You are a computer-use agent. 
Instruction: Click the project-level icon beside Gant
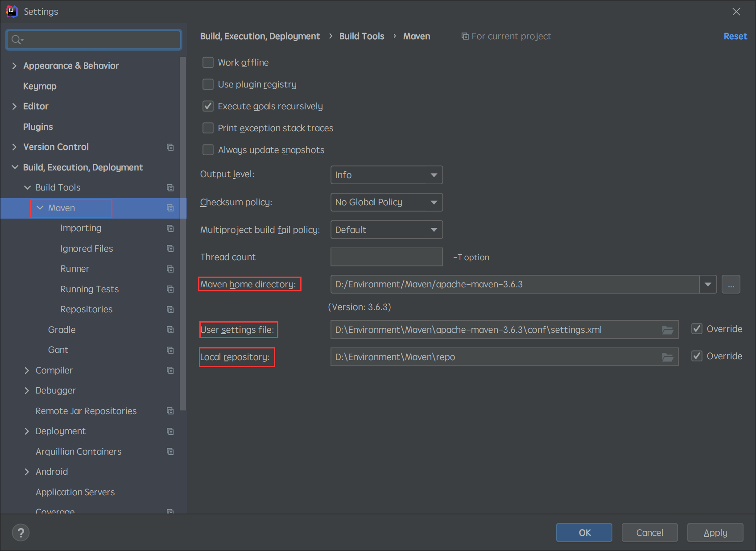pyautogui.click(x=170, y=350)
